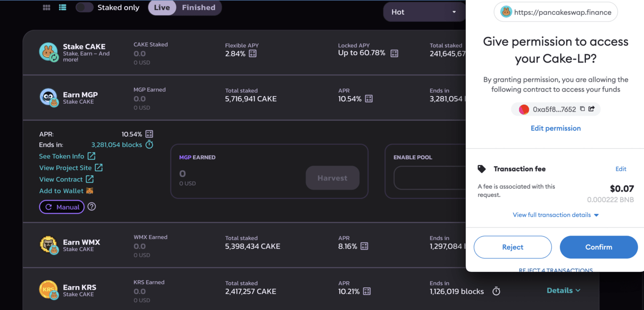This screenshot has height=310, width=644.
Task: Open the View Contract link
Action: tap(66, 179)
